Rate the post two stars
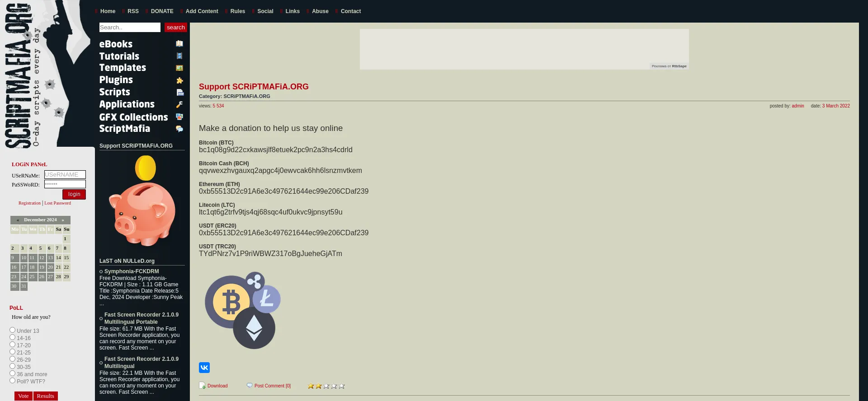 pyautogui.click(x=319, y=386)
